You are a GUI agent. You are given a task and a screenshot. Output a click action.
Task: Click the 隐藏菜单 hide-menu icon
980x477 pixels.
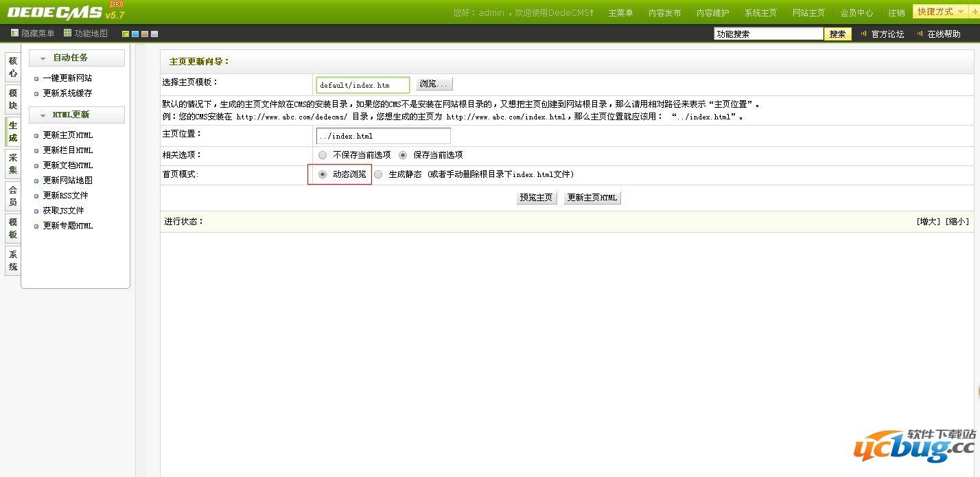click(x=14, y=33)
